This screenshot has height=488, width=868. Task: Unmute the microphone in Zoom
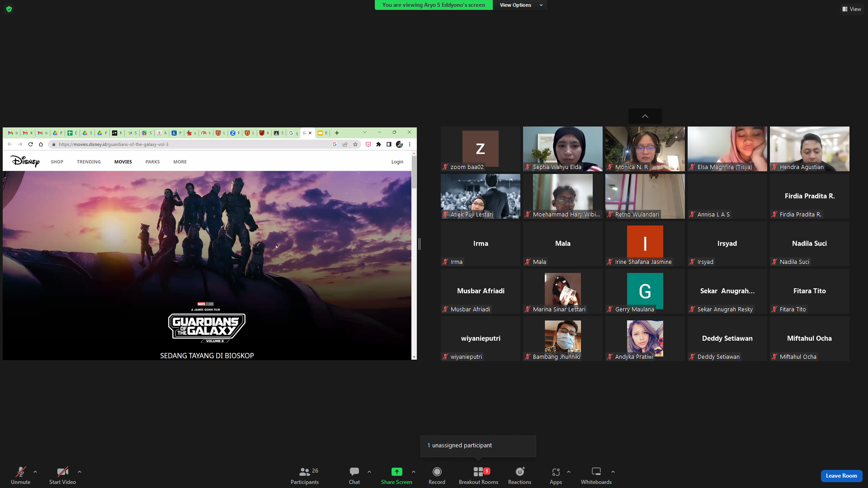click(x=20, y=475)
